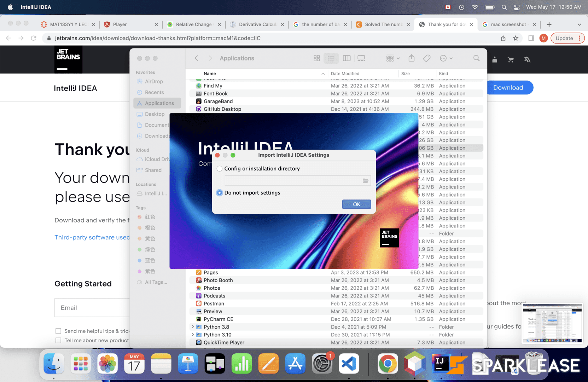588x382 pixels.
Task: Expand the Python 3.8 folder
Action: 193,327
